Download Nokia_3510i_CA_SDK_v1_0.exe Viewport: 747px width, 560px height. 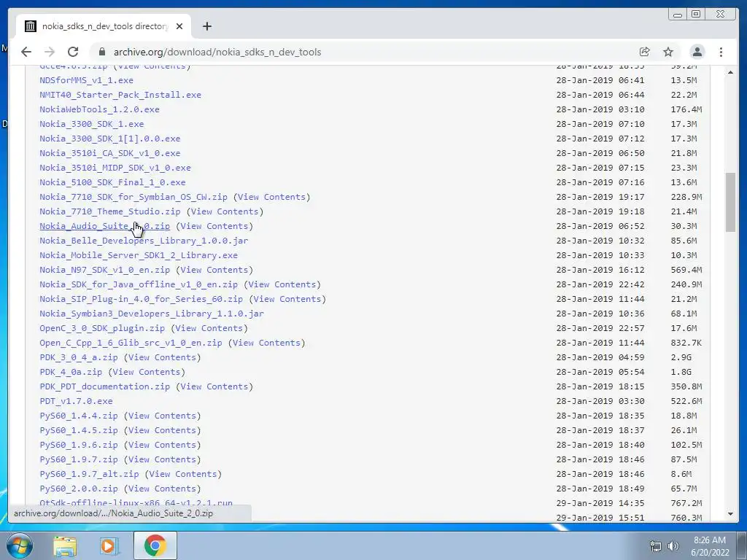click(x=110, y=153)
